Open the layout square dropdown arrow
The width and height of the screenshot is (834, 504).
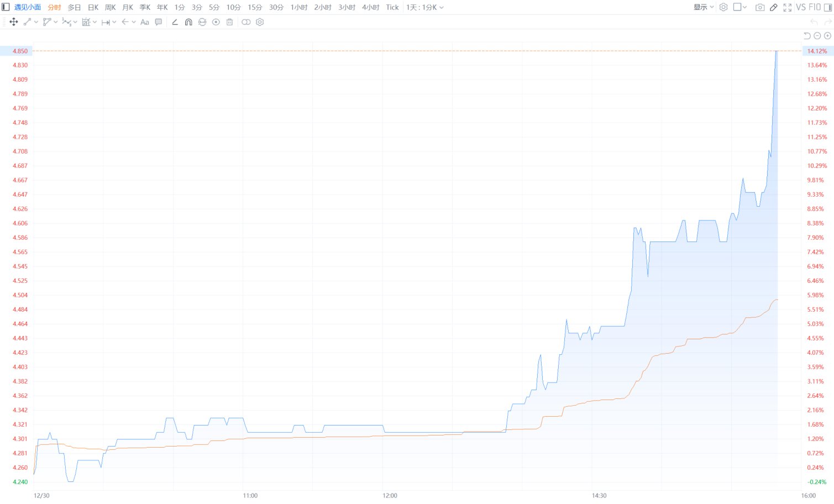pos(744,7)
